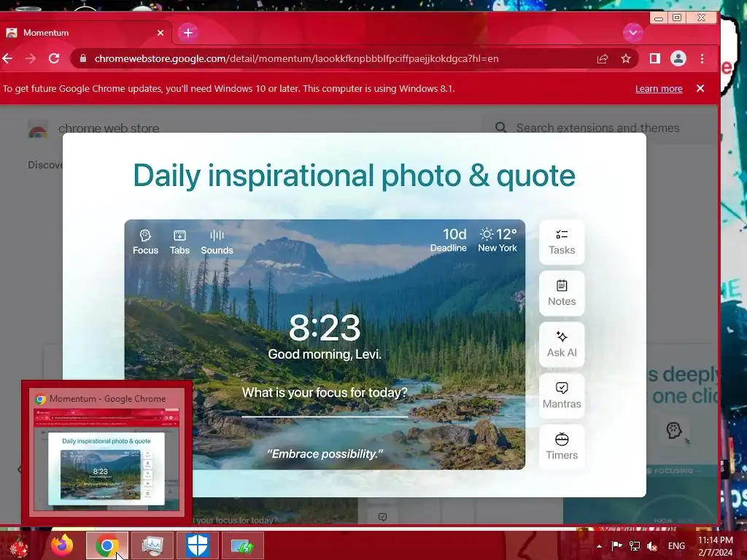Image resolution: width=747 pixels, height=560 pixels.
Task: Open Chrome three-dot menu
Action: click(703, 58)
